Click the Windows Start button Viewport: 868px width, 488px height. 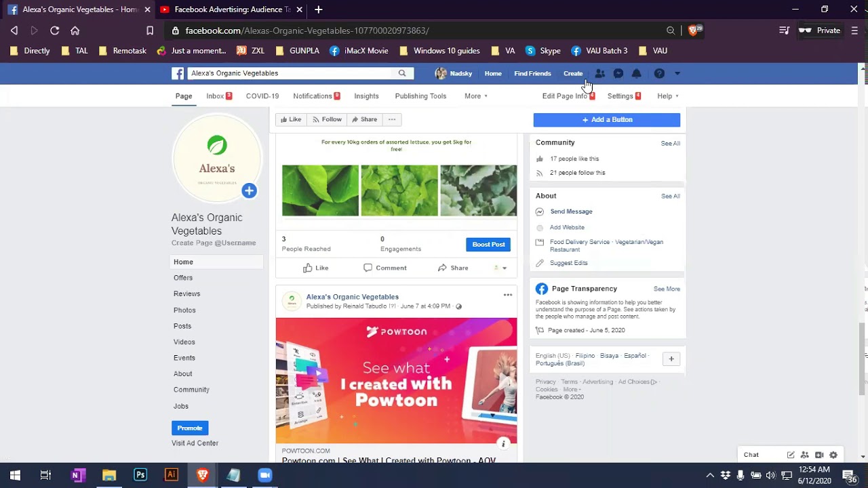pos(15,475)
